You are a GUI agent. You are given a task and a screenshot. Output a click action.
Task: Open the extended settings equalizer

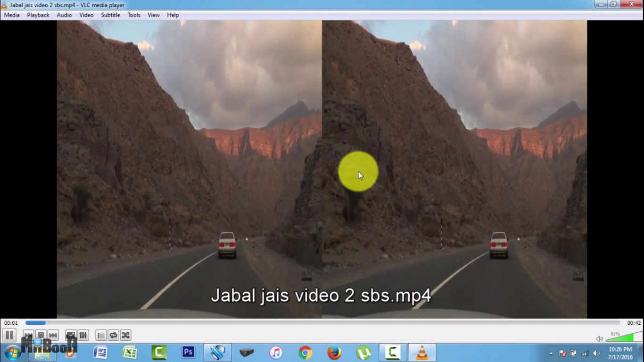(x=83, y=335)
